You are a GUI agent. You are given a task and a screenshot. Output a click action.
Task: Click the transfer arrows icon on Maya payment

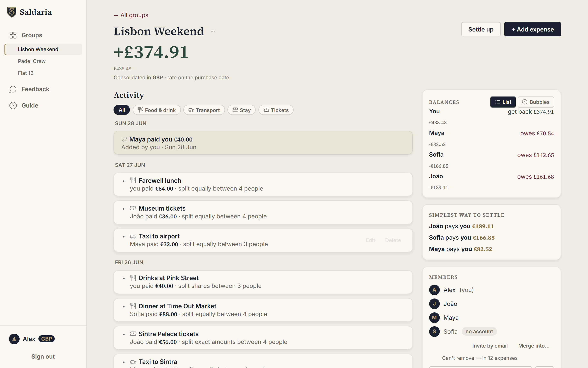pyautogui.click(x=124, y=139)
